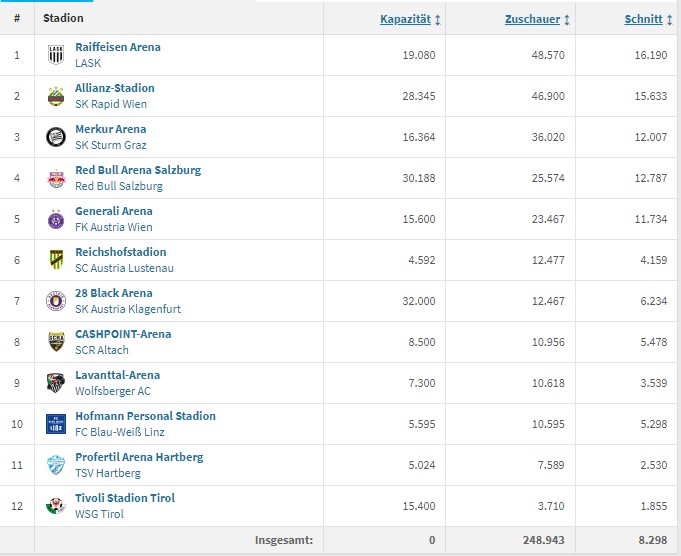Screen dimensions: 681x556
Task: Click capacity value 28.345 for Rapid Wien
Action: click(419, 96)
